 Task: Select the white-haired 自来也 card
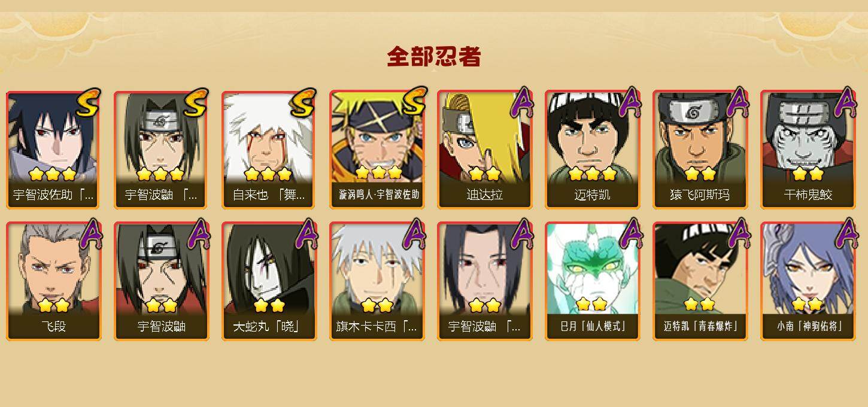pyautogui.click(x=269, y=150)
